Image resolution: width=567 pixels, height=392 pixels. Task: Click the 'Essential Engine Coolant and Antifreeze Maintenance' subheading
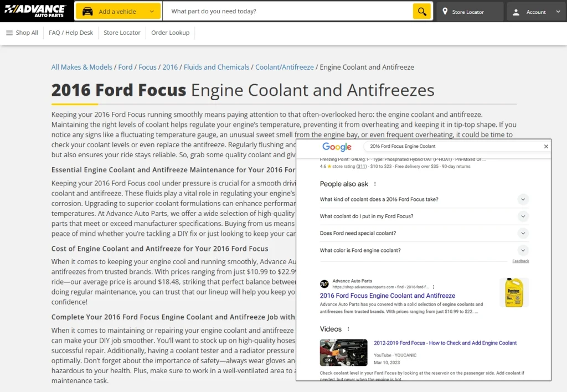(x=173, y=169)
